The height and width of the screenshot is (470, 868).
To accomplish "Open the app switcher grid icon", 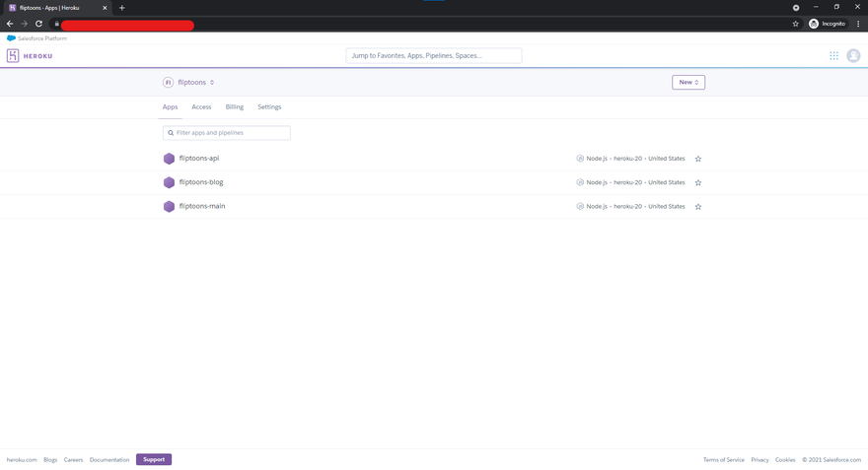I will [833, 56].
